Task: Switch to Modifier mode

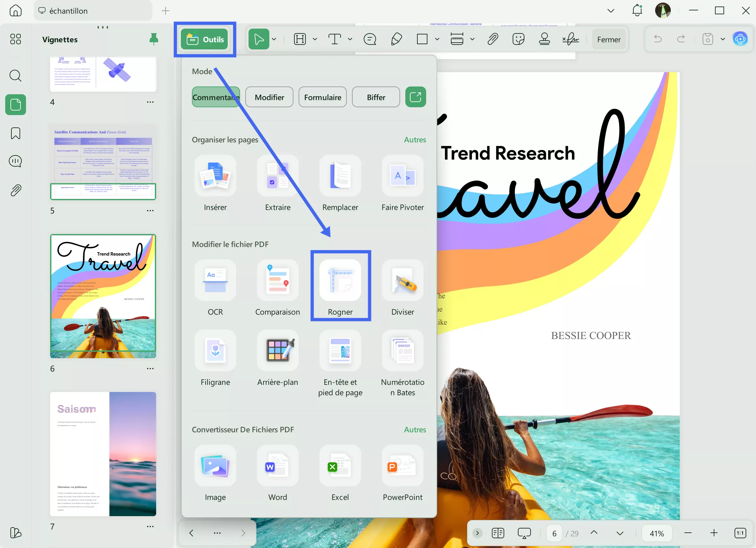Action: (x=269, y=97)
